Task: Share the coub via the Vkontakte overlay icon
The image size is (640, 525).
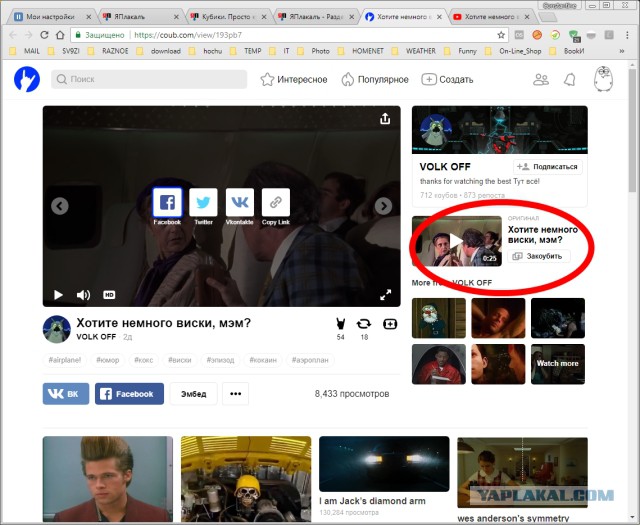Action: [x=240, y=202]
